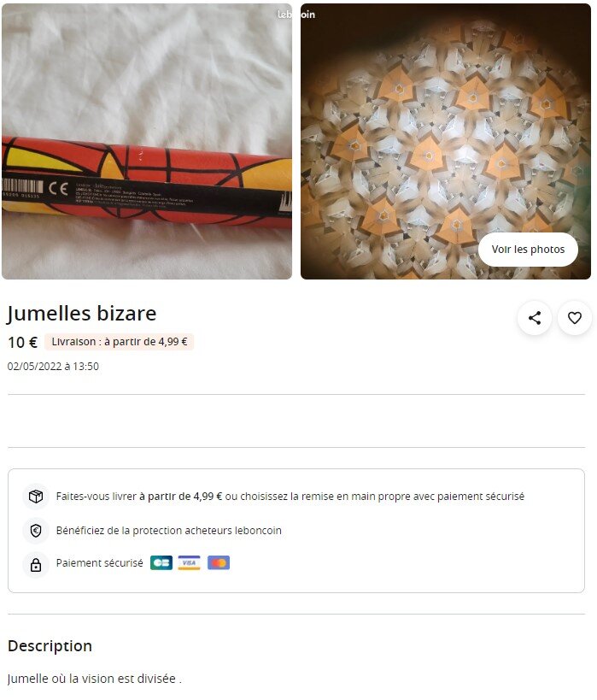Open gallery with "Voir les photos" button
This screenshot has height=700, width=597.
528,250
